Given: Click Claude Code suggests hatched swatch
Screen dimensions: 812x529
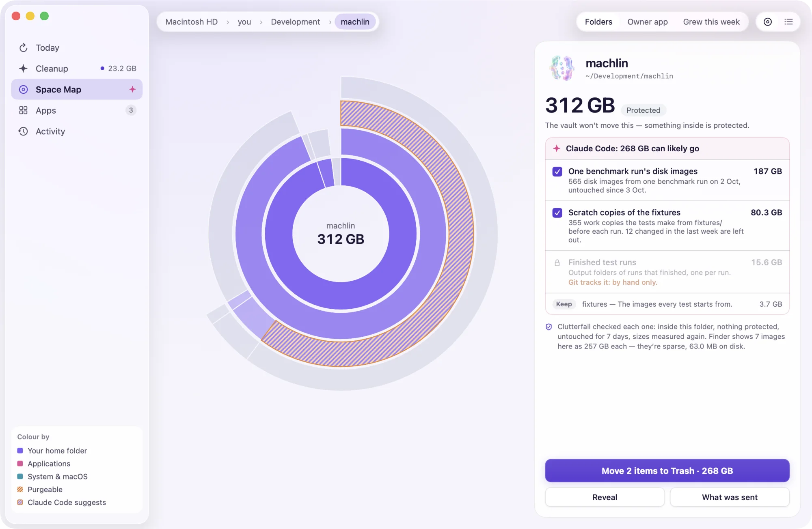Looking at the screenshot, I should pos(20,503).
